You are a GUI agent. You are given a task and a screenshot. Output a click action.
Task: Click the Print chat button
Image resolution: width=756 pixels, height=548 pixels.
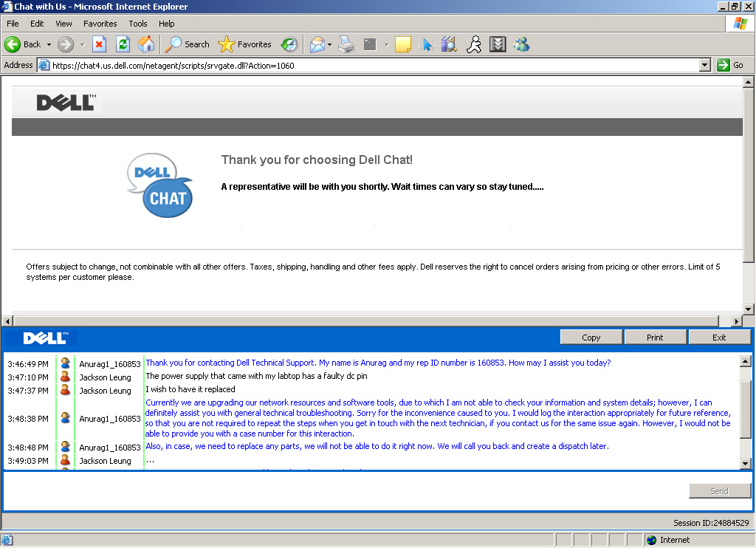point(655,338)
